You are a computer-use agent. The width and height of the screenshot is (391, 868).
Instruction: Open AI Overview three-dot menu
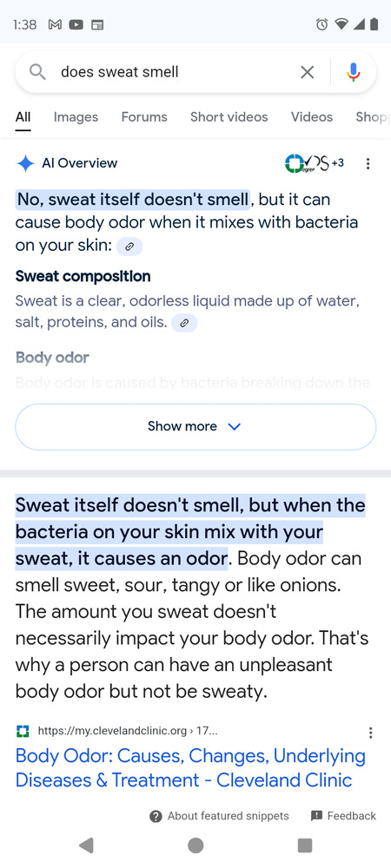[368, 163]
